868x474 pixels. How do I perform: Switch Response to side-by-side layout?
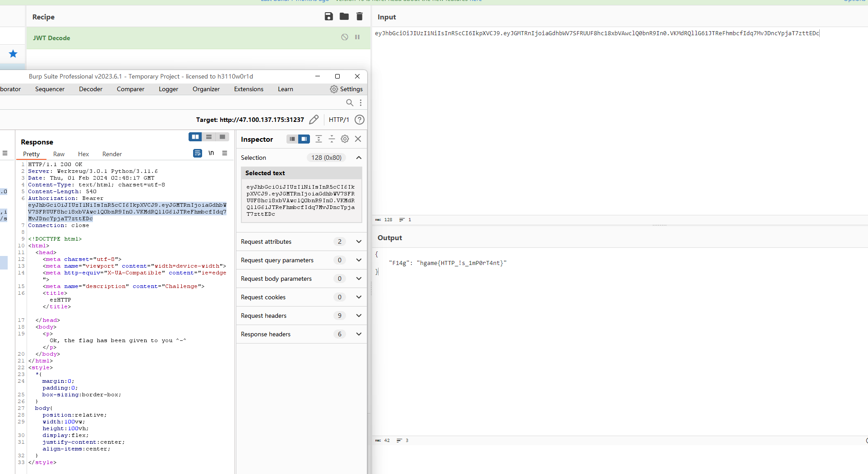point(195,137)
